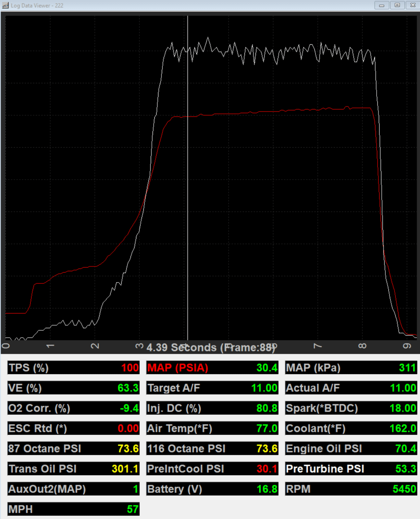Click the PreIntCool PSI box

click(x=213, y=469)
